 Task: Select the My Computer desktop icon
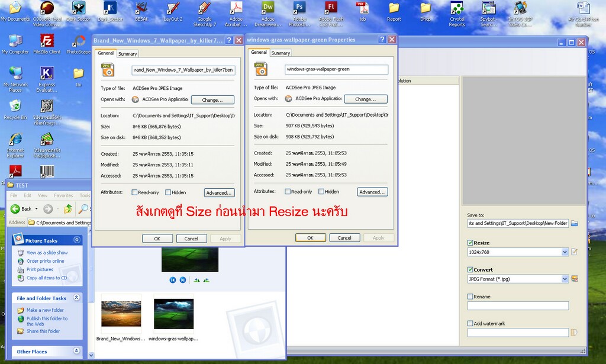pyautogui.click(x=15, y=43)
